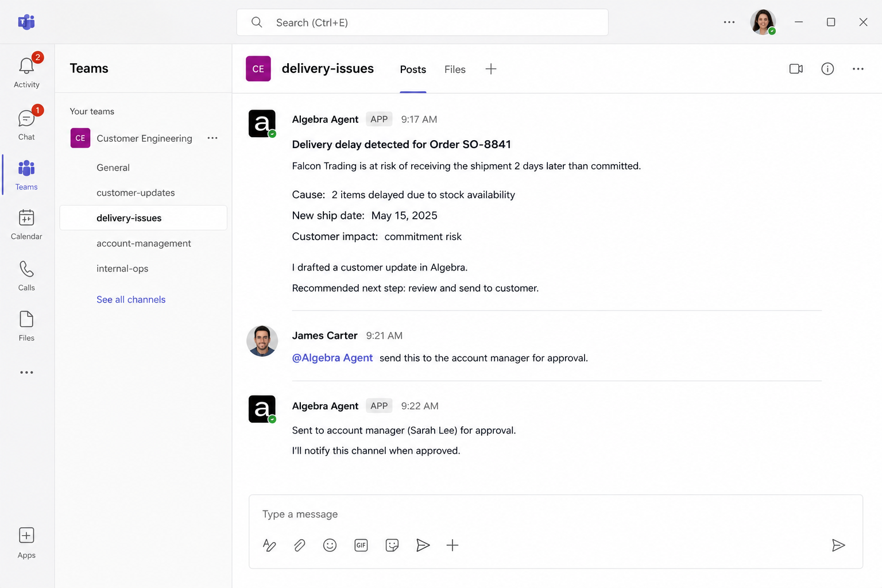Viewport: 882px width, 588px height.
Task: Open James Carter's profile picture
Action: tap(262, 341)
